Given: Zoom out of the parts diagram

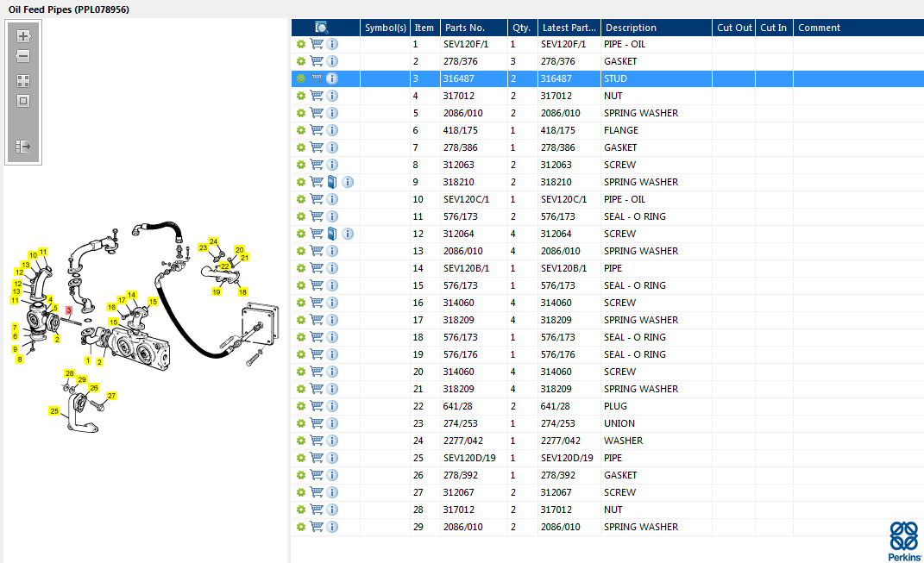Looking at the screenshot, I should tap(23, 57).
